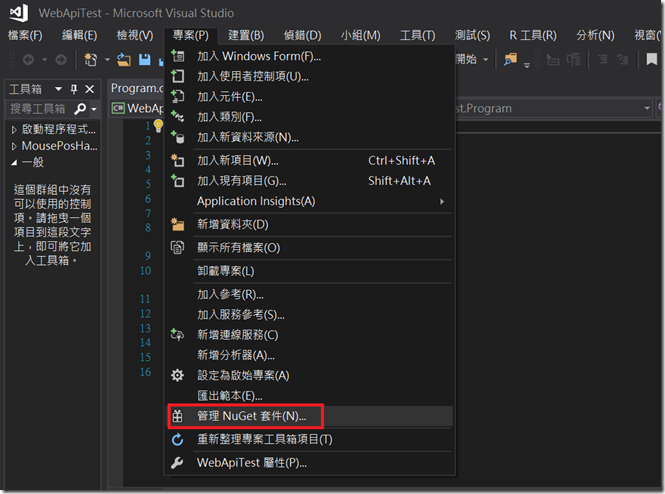Open the WebApiTest project combo box
Viewport: 665px width, 494px height.
point(138,108)
